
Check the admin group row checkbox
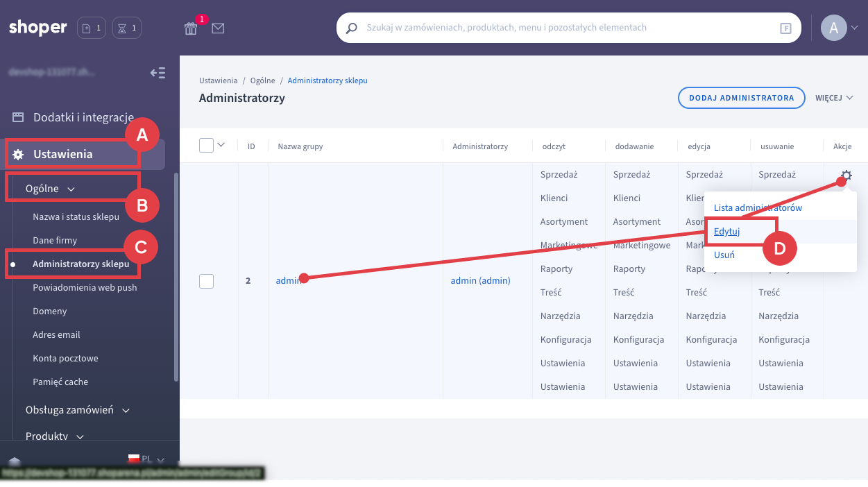pyautogui.click(x=206, y=281)
